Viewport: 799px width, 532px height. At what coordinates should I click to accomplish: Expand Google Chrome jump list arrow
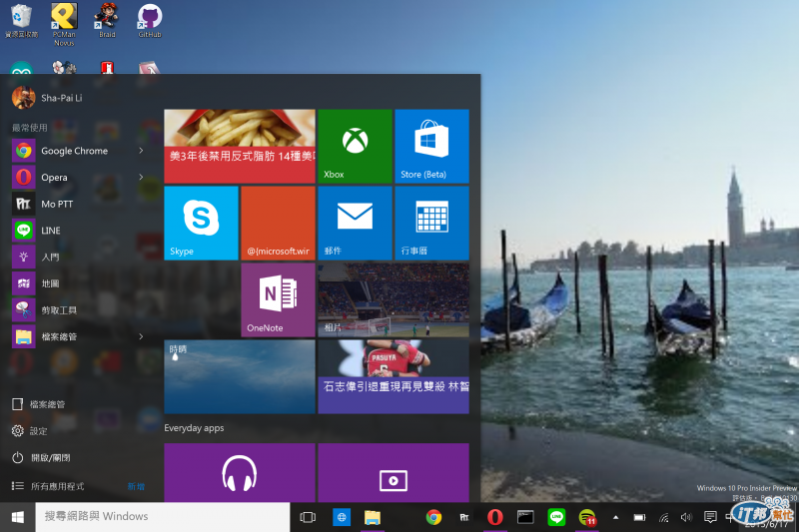(x=141, y=151)
